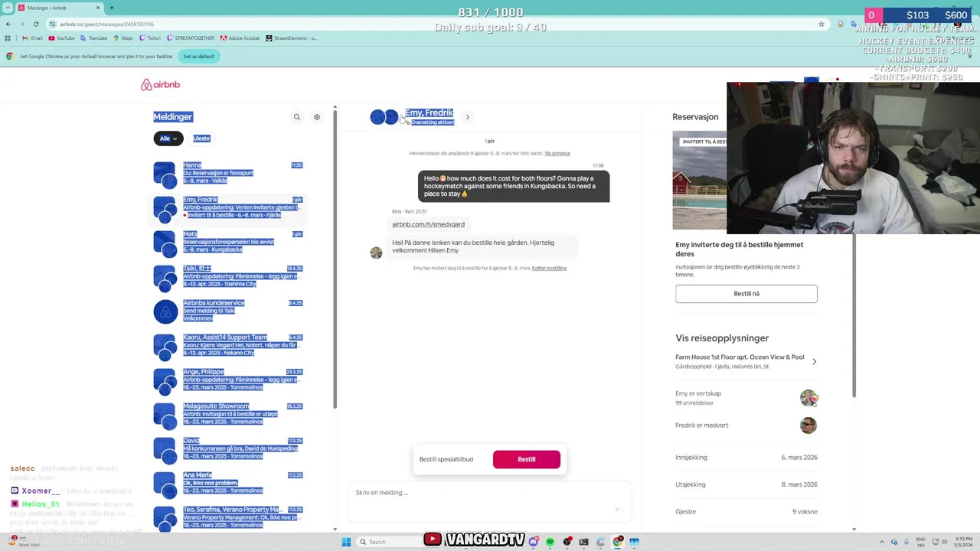980x551 pixels.
Task: Open YouTube bookmark
Action: tap(61, 37)
